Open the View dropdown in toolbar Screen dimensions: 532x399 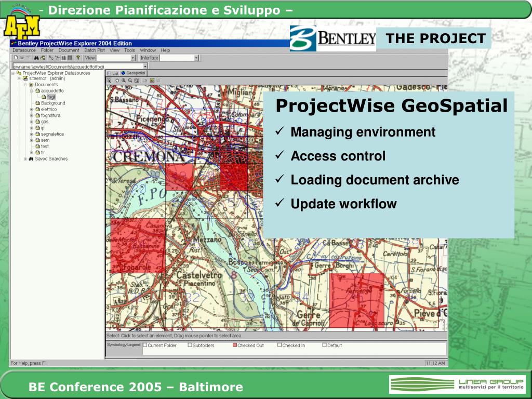[133, 58]
